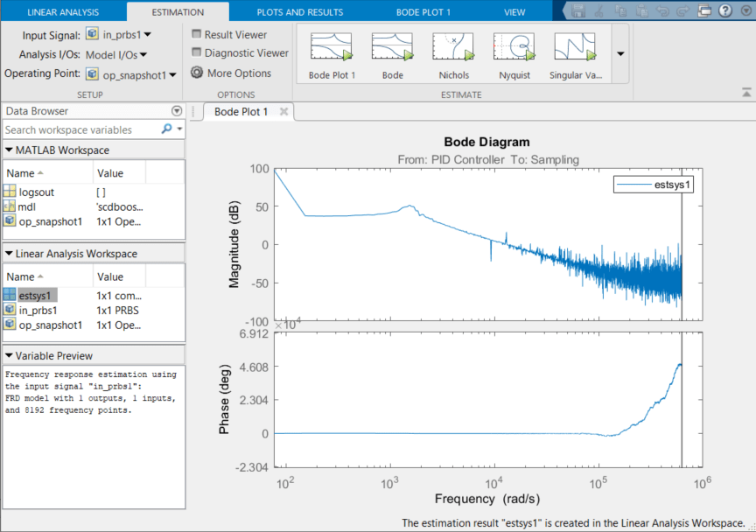Choose the Nyquist plot estimate icon

[x=514, y=48]
